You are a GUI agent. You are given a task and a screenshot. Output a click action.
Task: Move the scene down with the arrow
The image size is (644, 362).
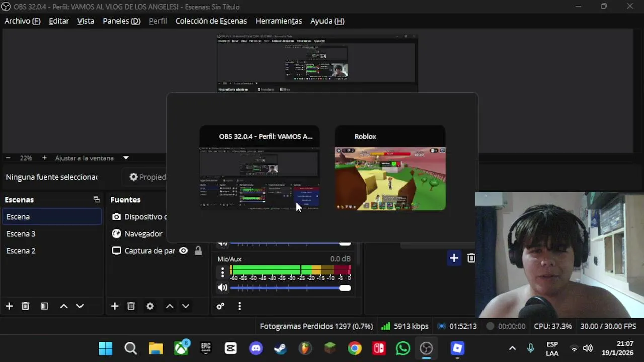[80, 306]
